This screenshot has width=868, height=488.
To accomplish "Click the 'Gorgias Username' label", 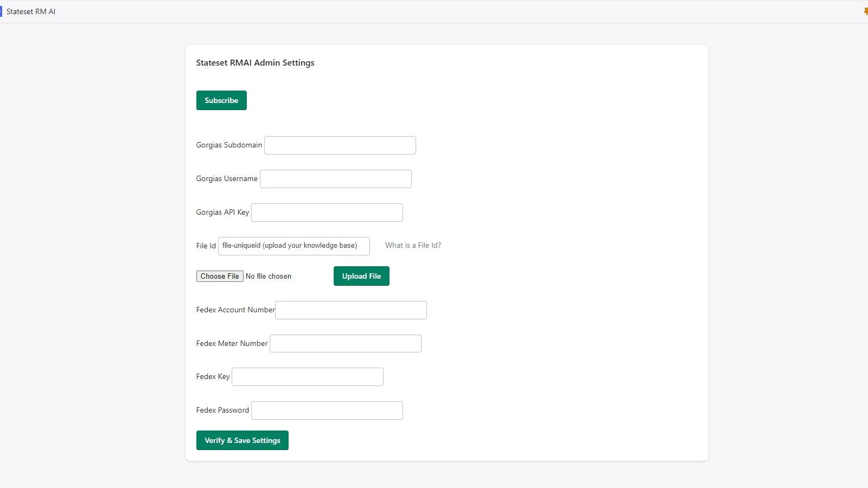I will pos(227,178).
